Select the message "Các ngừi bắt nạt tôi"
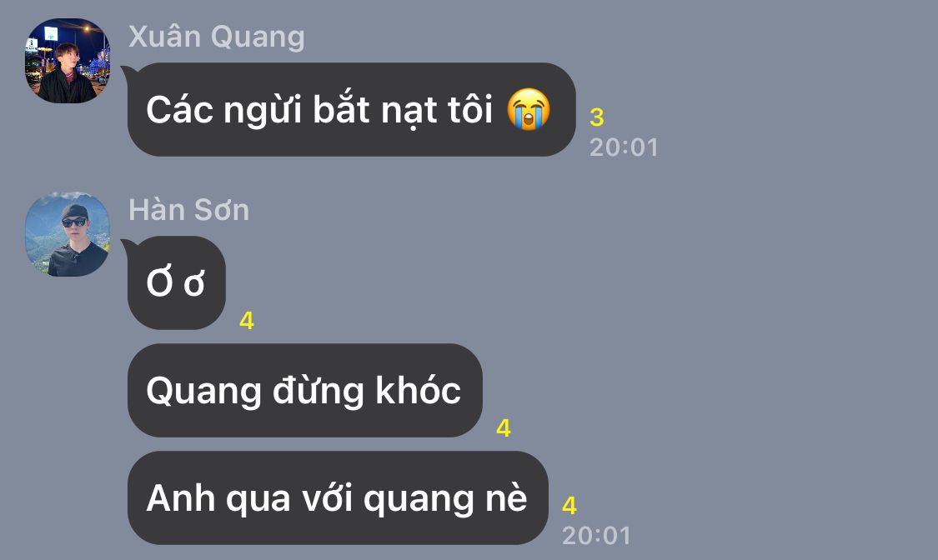938x560 pixels. click(x=352, y=109)
